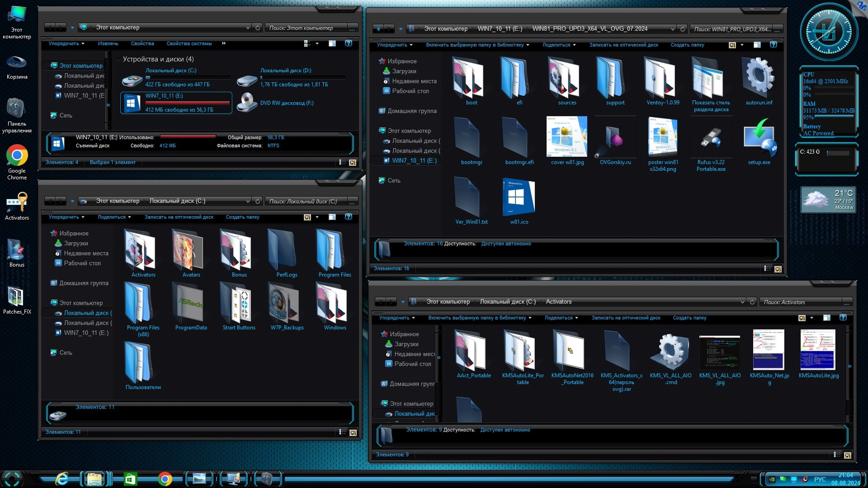Click Internet Explorer taskbar icon
This screenshot has width=868, height=488.
[x=62, y=479]
